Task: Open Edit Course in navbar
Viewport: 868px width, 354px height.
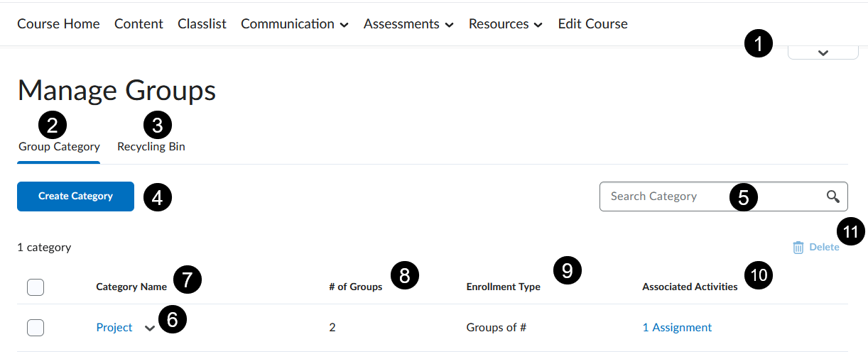Action: pos(593,24)
